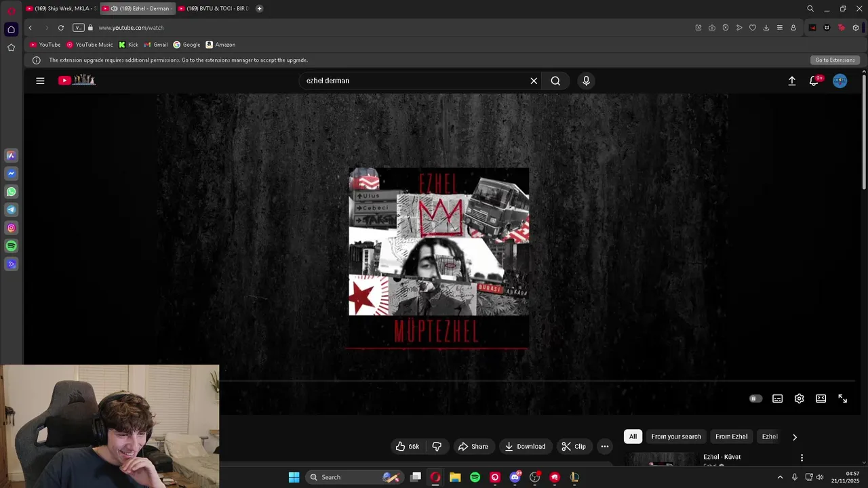Run search with the magnifier button
868x488 pixels.
tap(555, 81)
